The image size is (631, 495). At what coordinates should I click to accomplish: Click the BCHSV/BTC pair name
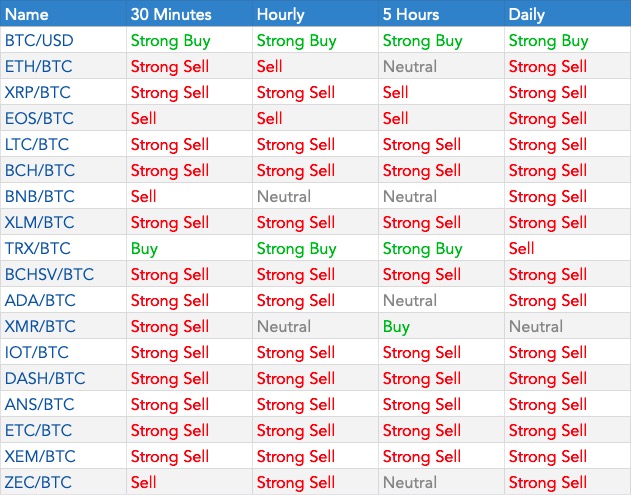coord(49,274)
